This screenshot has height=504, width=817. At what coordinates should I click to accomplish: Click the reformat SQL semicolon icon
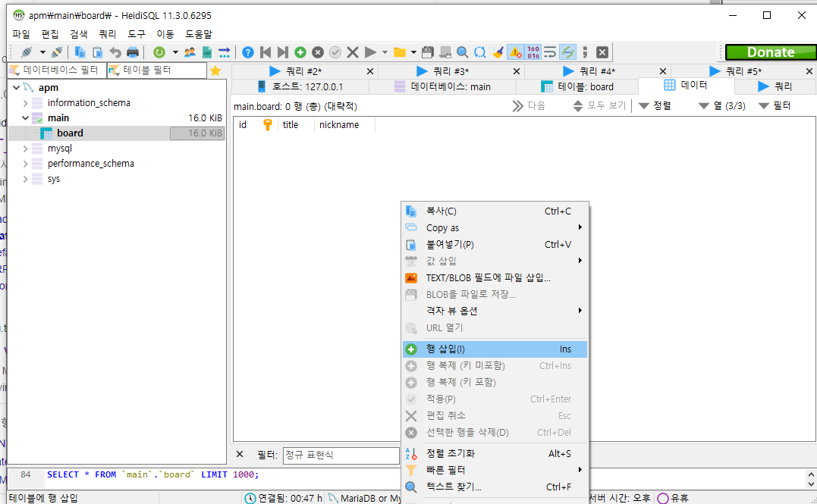click(585, 52)
